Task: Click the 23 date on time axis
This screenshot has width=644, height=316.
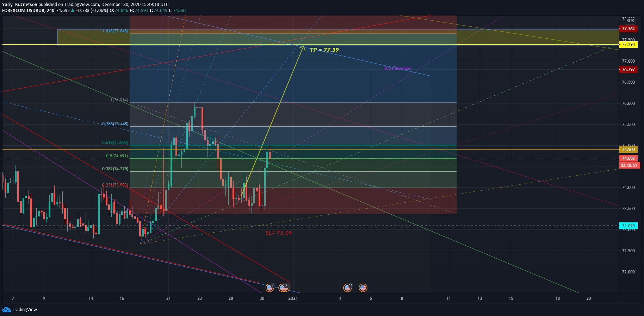Action: [x=199, y=298]
